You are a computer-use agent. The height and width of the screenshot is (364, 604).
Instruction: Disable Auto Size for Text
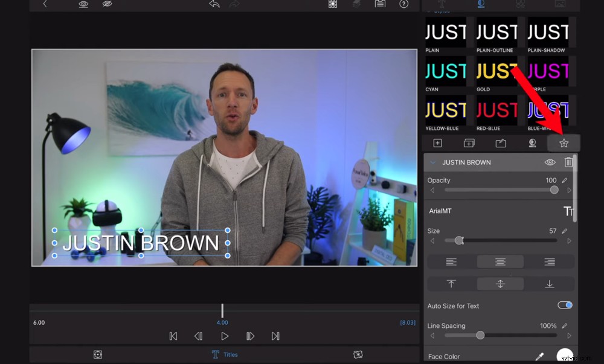565,306
